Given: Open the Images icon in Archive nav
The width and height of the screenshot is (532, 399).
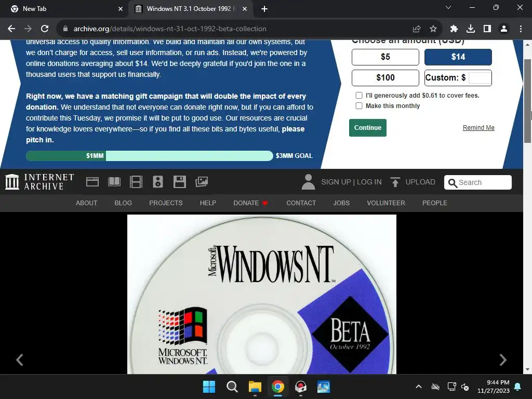Looking at the screenshot, I should [202, 182].
